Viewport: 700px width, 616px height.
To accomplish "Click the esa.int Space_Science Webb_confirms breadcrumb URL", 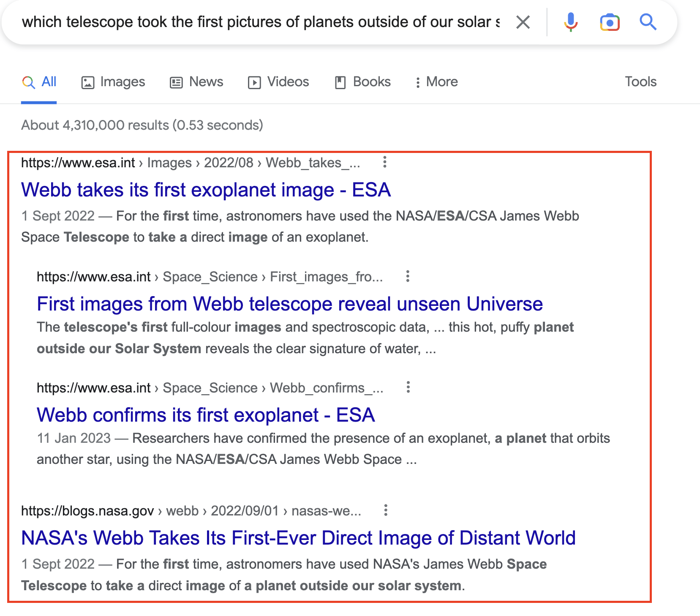I will point(210,388).
